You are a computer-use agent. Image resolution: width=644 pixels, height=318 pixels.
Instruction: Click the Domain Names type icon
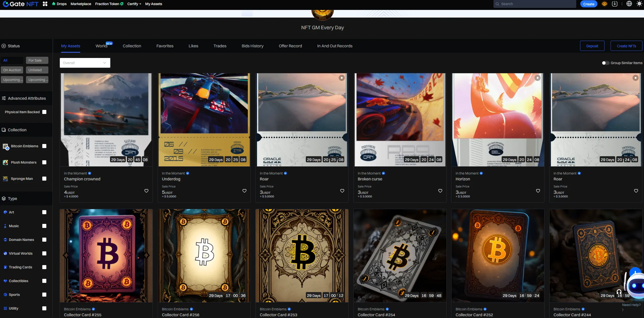pos(5,240)
